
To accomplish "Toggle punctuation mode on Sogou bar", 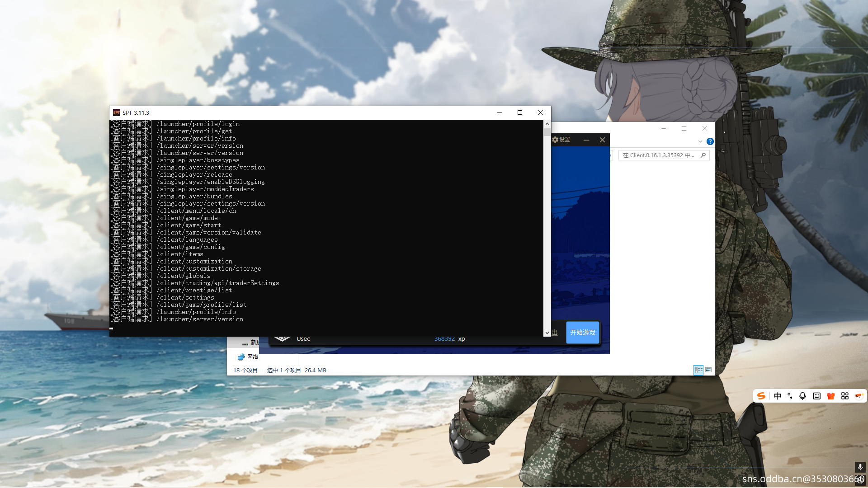I will click(x=790, y=396).
